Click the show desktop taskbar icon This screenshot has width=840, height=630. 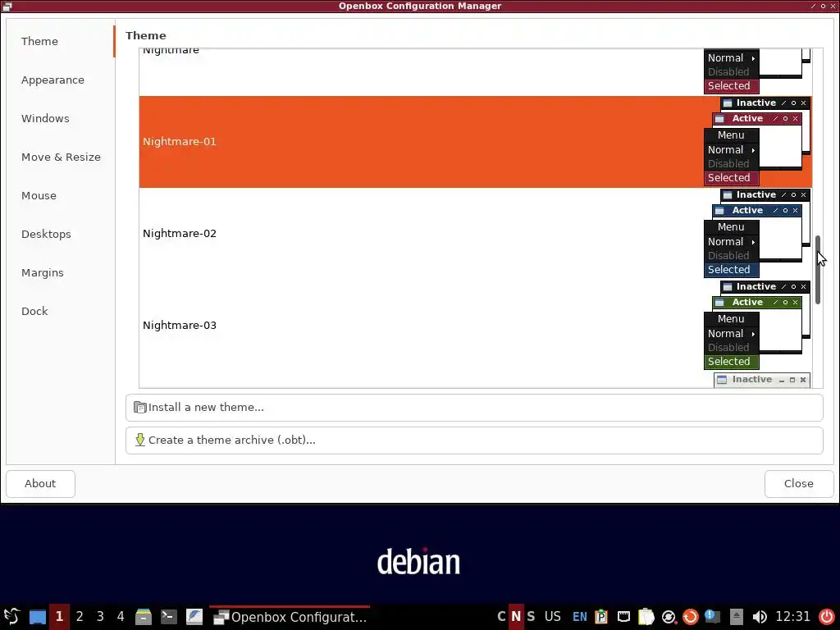(x=38, y=617)
